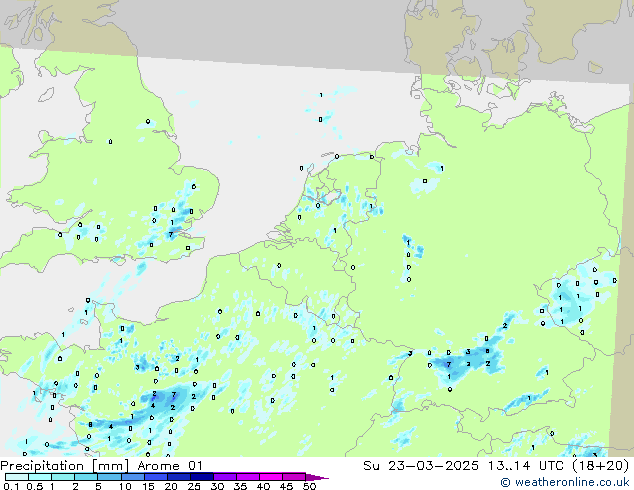Pick the 5–10 mm legend swatch
The height and width of the screenshot is (490, 634).
(x=109, y=477)
